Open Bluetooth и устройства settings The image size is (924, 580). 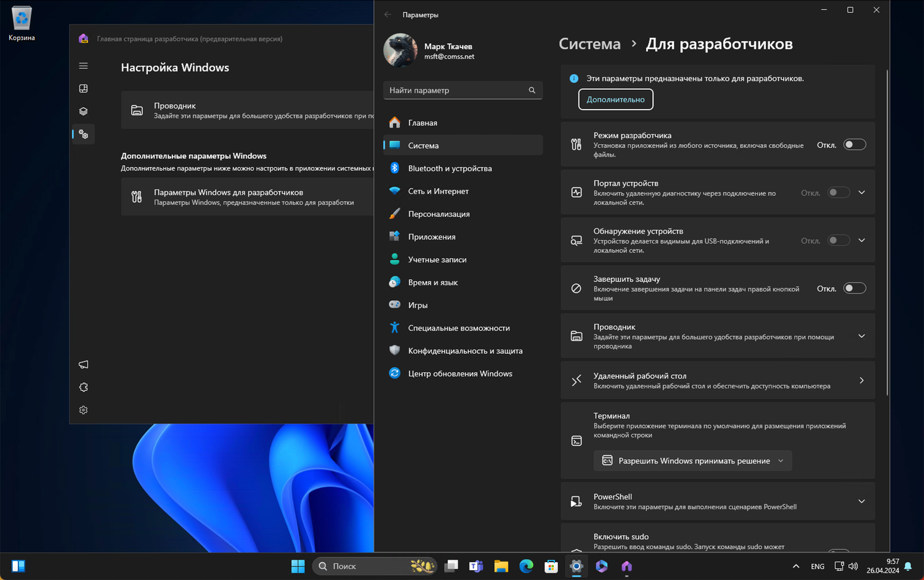point(463,168)
